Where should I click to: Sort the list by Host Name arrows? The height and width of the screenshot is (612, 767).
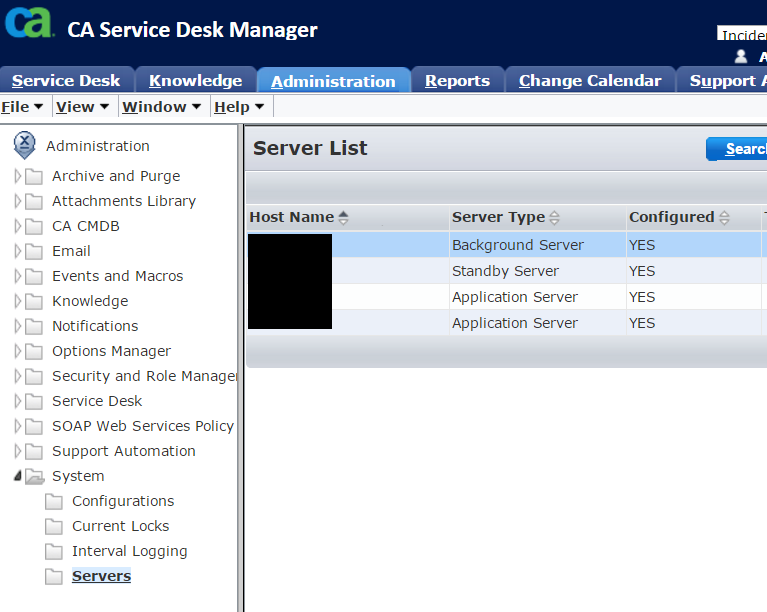(x=344, y=217)
